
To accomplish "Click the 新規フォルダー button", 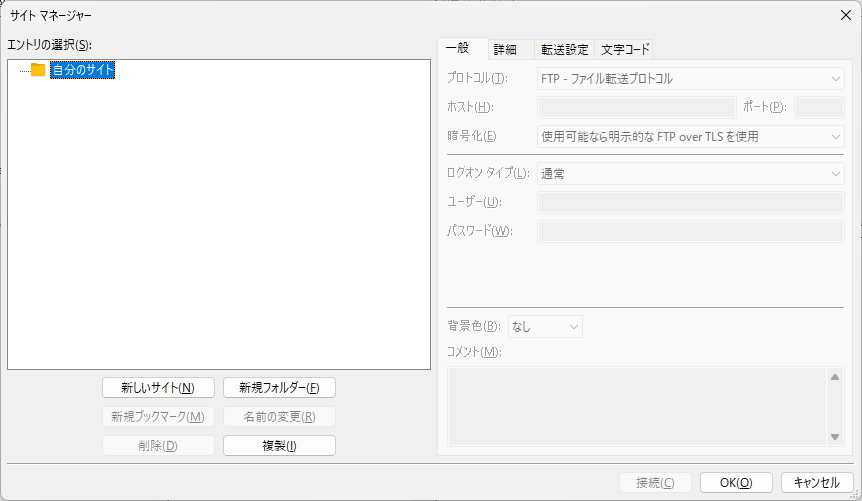I will coord(279,388).
